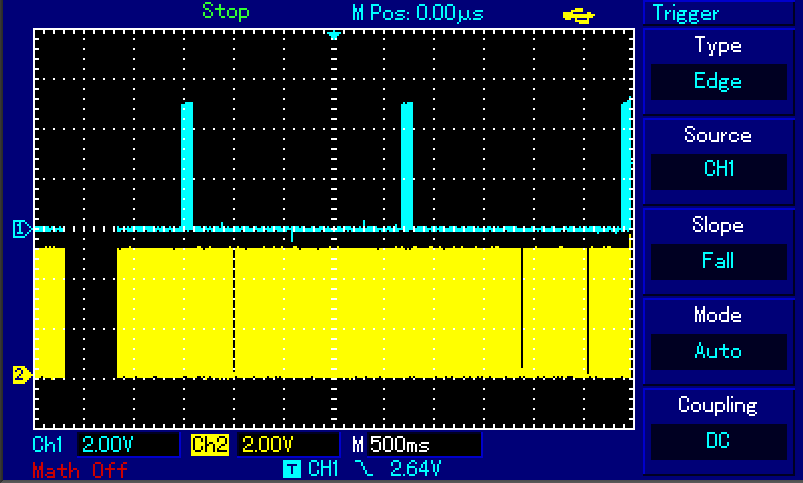Click the Coupling menu label

tap(718, 406)
